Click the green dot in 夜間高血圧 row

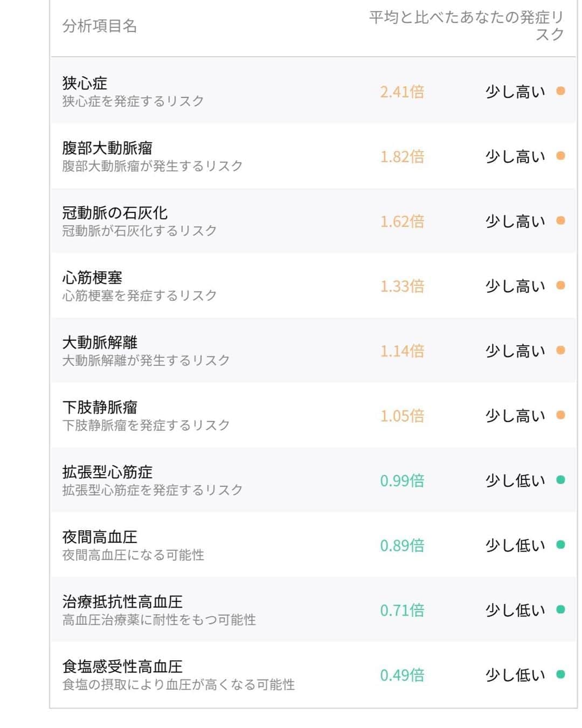click(560, 545)
